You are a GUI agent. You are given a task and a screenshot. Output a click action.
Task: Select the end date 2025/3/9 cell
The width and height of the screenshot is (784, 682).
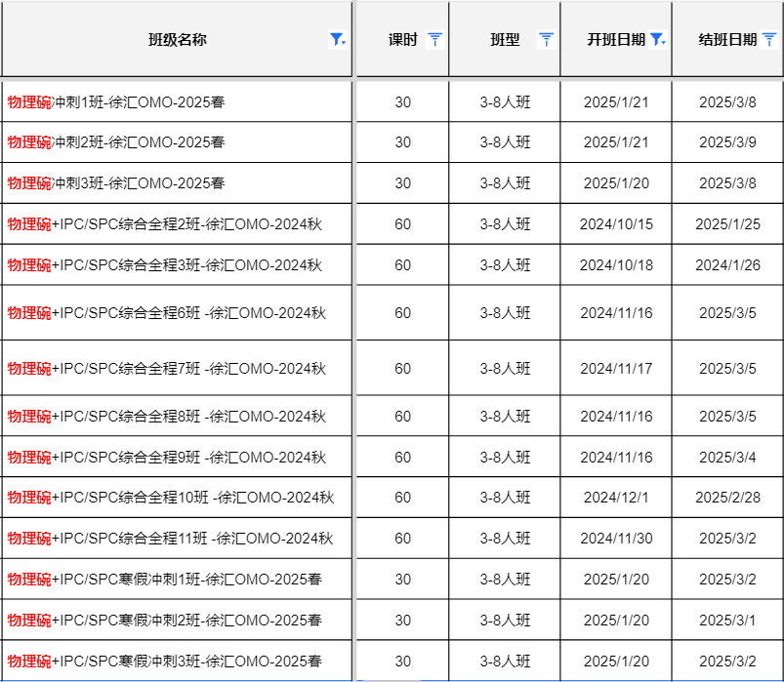coord(727,142)
